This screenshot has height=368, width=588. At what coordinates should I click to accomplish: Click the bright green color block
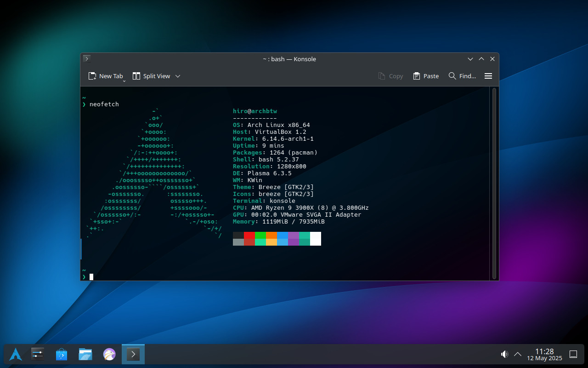coord(260,235)
